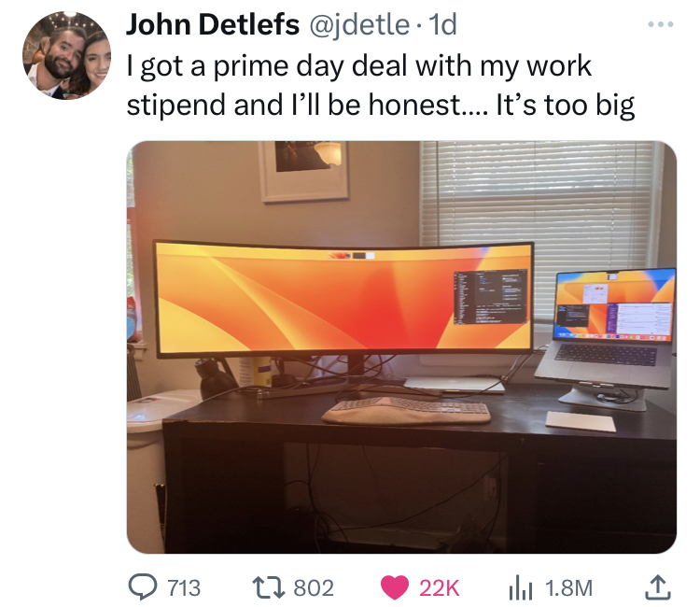Open view analytics bar-chart icon
The height and width of the screenshot is (607, 700).
tap(521, 587)
